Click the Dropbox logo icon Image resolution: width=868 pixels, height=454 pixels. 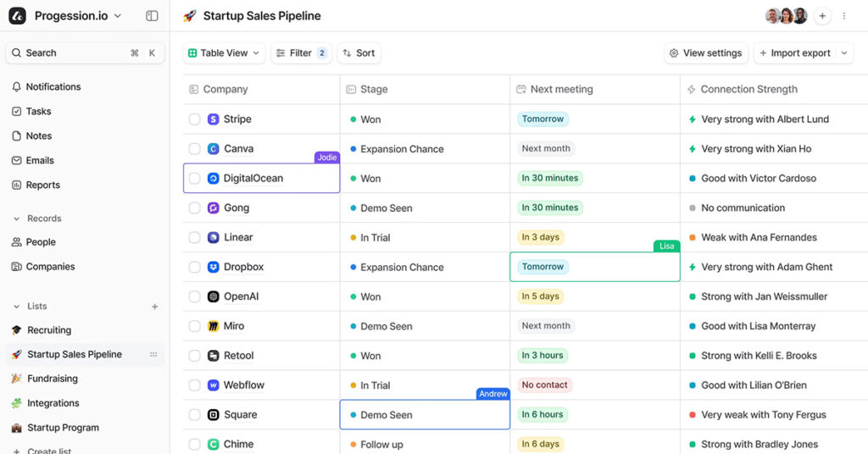tap(214, 267)
